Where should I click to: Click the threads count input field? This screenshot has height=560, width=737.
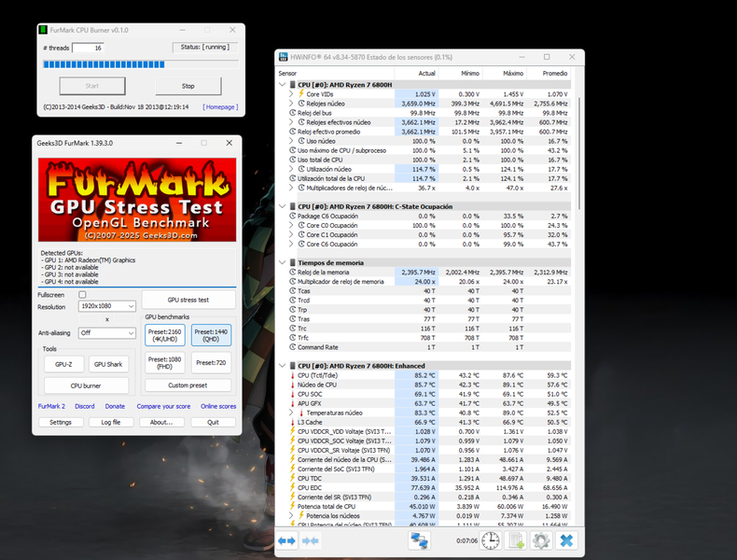click(88, 48)
